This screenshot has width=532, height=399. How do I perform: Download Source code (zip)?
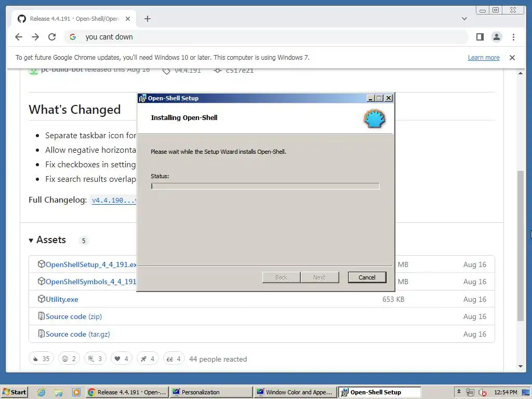pyautogui.click(x=74, y=316)
